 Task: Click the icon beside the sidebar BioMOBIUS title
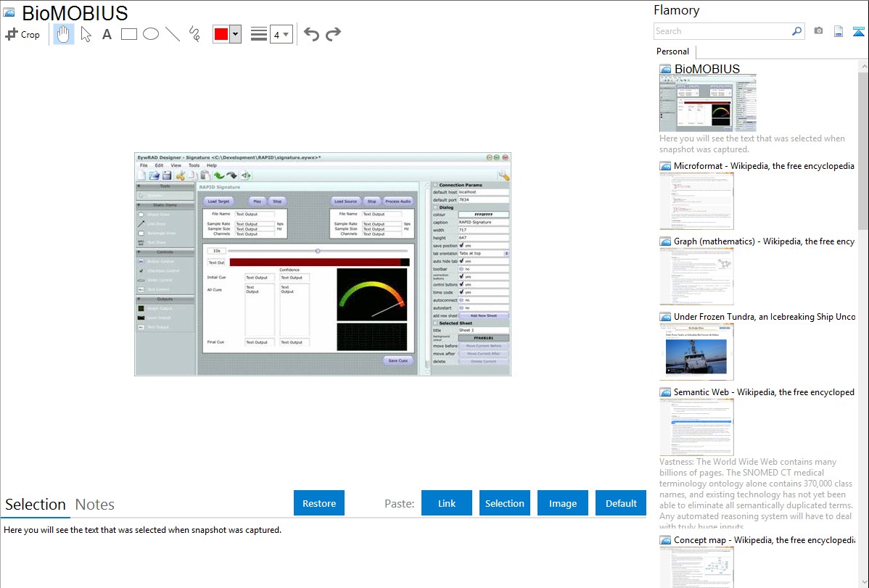click(x=665, y=70)
